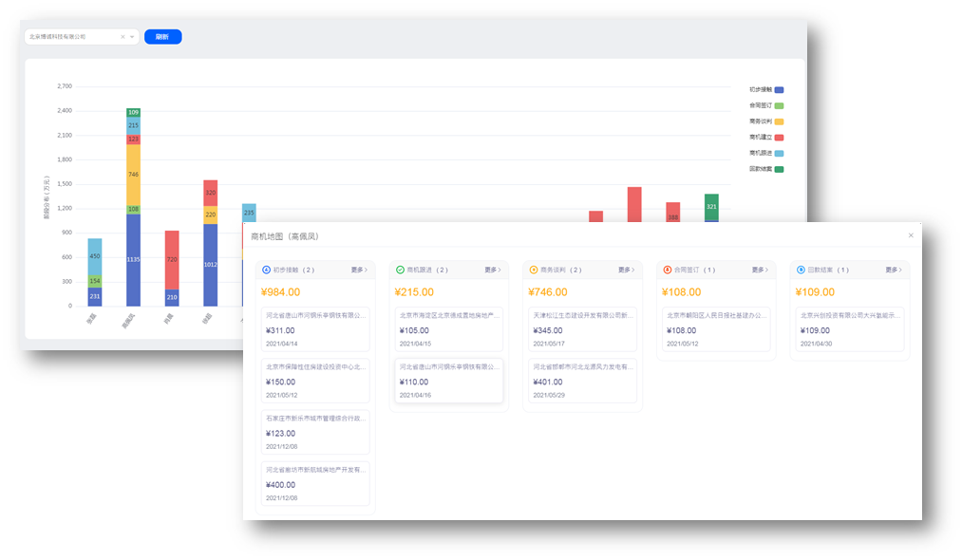962x560 pixels.
Task: Clear the company selection with the x icon
Action: coord(123,37)
